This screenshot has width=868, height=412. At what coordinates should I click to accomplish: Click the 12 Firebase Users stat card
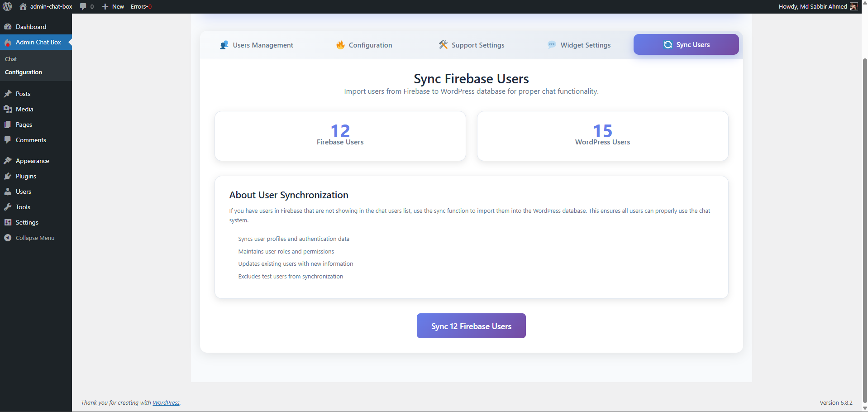pos(340,136)
